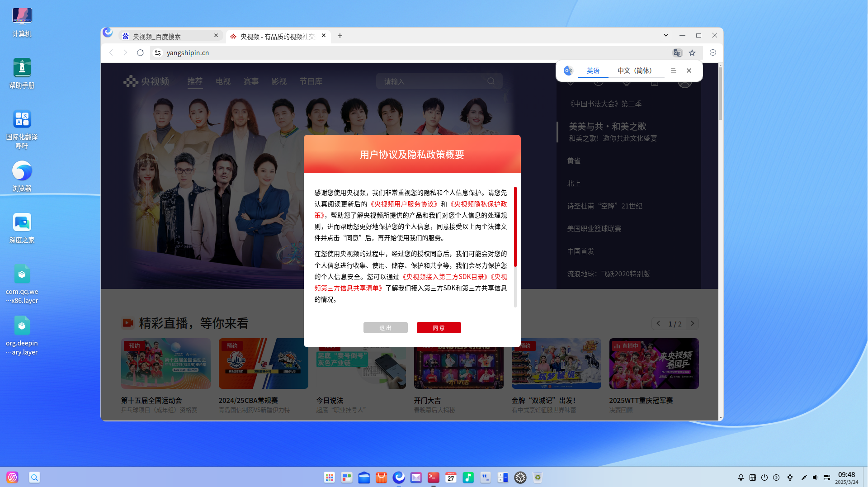
Task: Open terminal from the dock
Action: (x=433, y=478)
